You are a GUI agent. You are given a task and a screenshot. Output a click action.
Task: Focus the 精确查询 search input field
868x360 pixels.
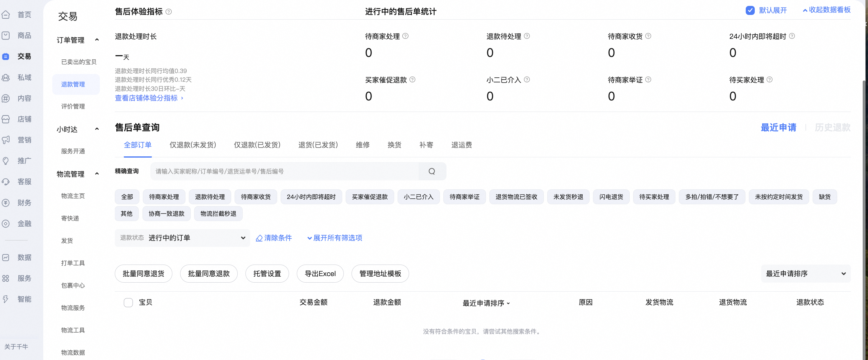click(285, 171)
